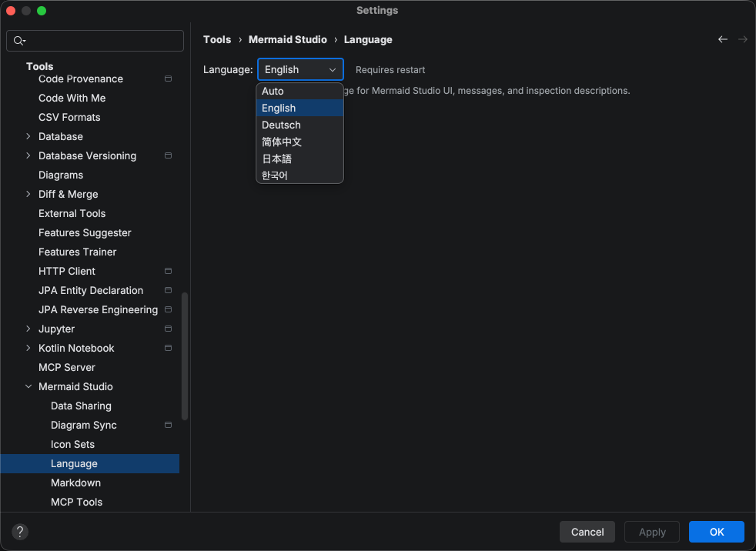
Task: Click the plugin badge beside Code Provenance
Action: point(168,78)
